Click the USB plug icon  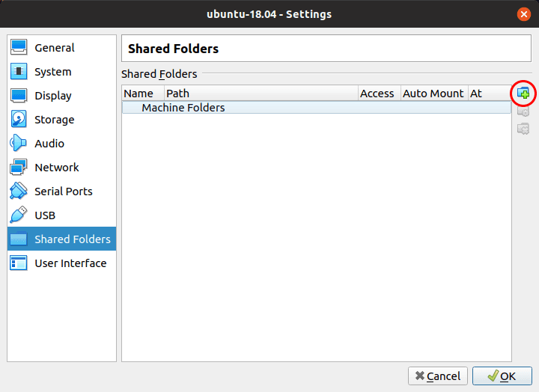click(x=19, y=215)
